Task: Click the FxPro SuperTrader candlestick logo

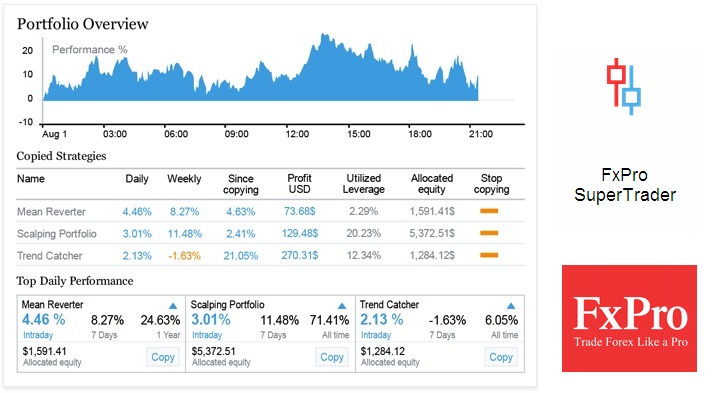Action: point(624,86)
